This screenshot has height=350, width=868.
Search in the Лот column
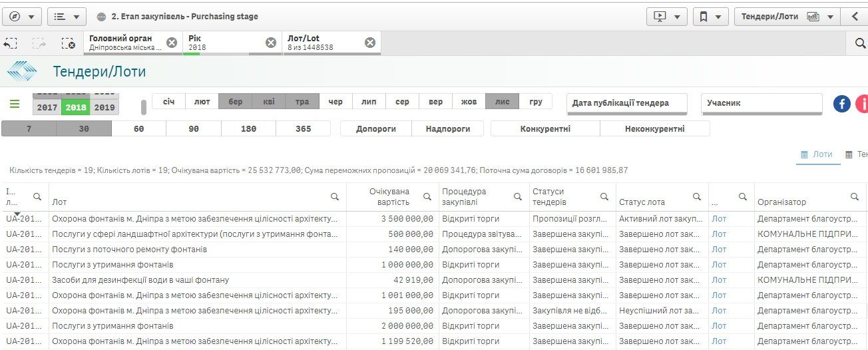pyautogui.click(x=335, y=197)
